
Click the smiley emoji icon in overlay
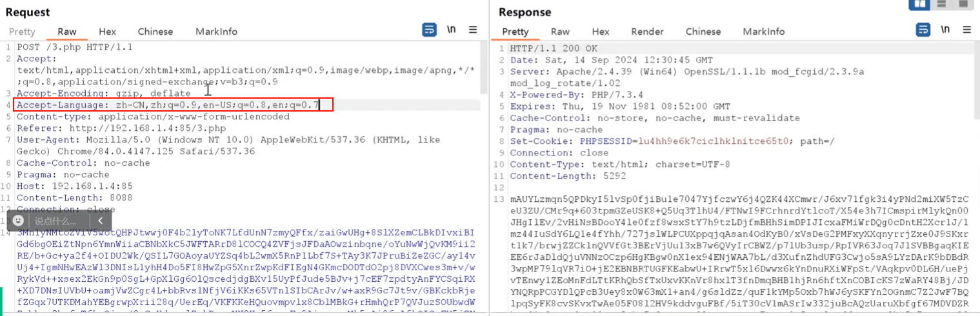pos(19,221)
